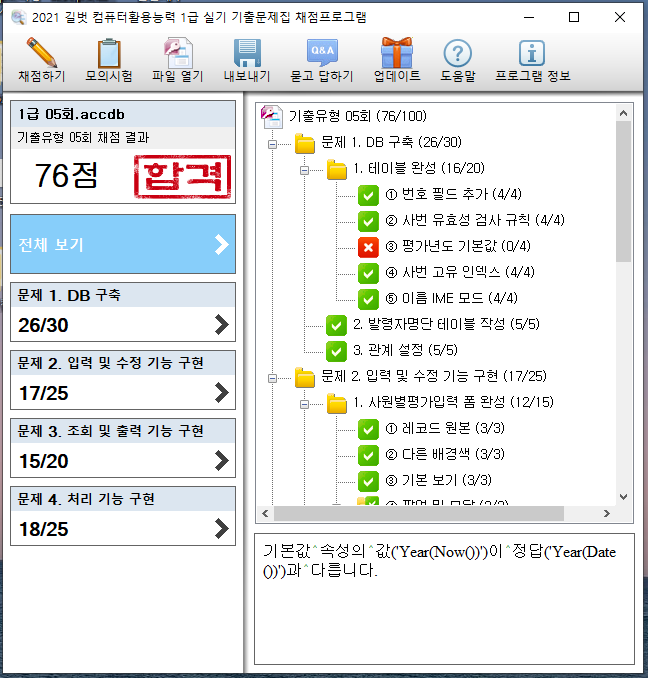Open 프로그램 정보 info icon
Image resolution: width=648 pixels, height=678 pixels.
[x=532, y=53]
